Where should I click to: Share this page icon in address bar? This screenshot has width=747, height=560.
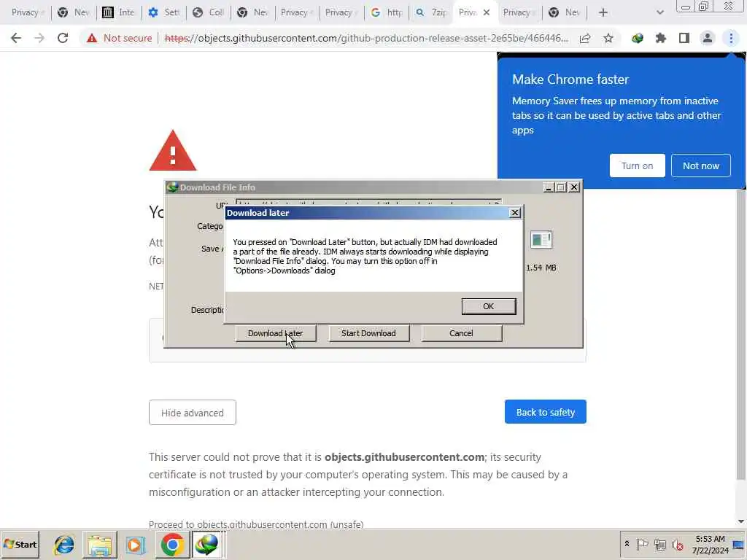pos(585,38)
